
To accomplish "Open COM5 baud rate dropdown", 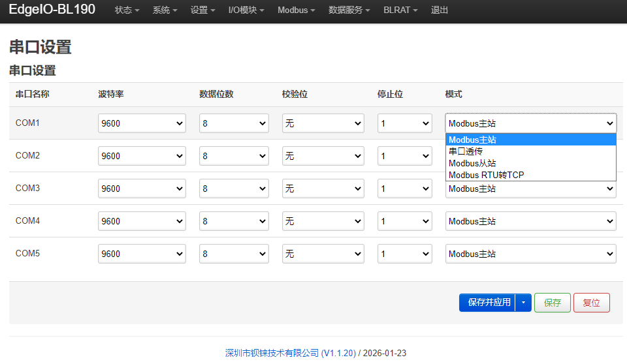I will coord(142,254).
